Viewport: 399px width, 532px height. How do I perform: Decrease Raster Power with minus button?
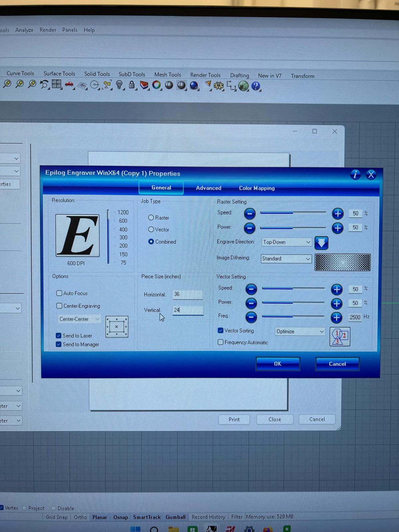click(x=250, y=228)
